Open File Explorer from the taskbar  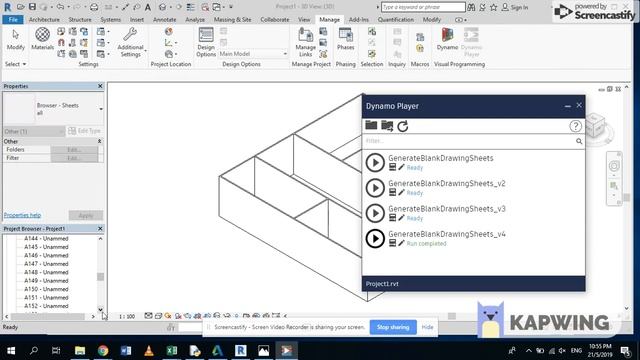click(80, 351)
